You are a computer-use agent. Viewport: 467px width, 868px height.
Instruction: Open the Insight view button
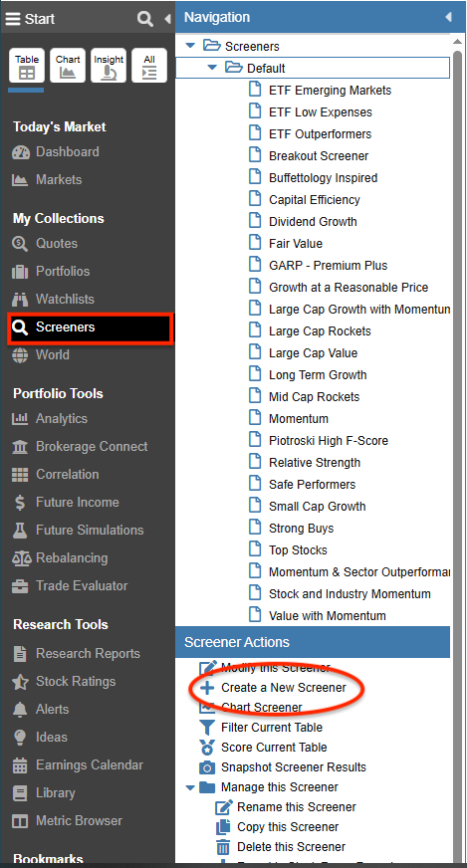pos(109,66)
